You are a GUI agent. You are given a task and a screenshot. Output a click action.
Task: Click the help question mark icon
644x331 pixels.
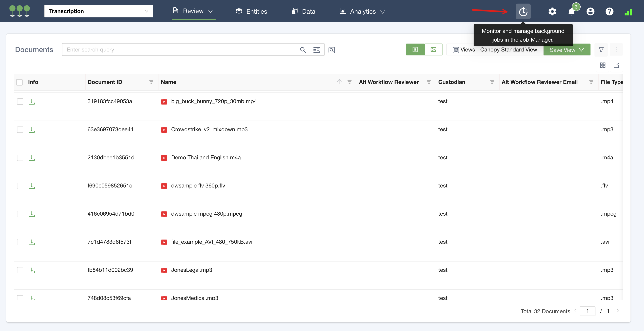609,11
